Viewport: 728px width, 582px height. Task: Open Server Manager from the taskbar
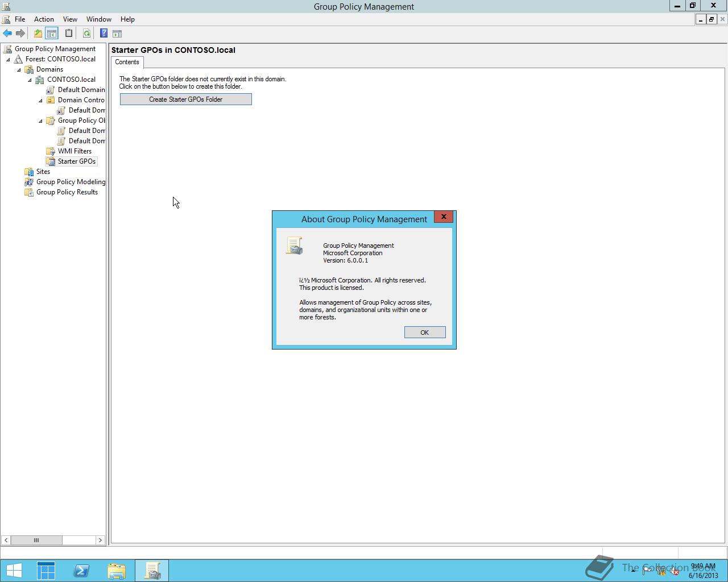[46, 571]
